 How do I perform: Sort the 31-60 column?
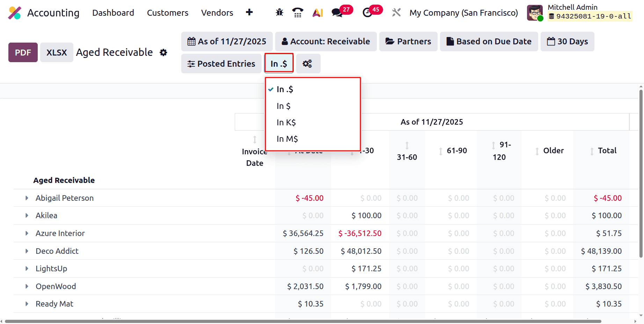pos(407,145)
